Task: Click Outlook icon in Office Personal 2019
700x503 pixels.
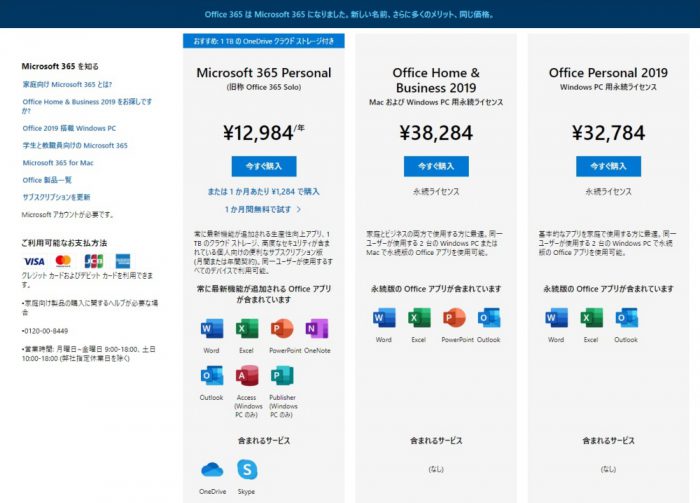Action: 626,318
